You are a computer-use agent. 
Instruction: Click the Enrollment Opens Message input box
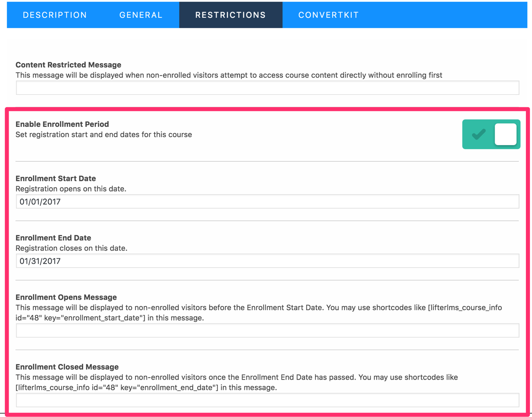pyautogui.click(x=268, y=331)
